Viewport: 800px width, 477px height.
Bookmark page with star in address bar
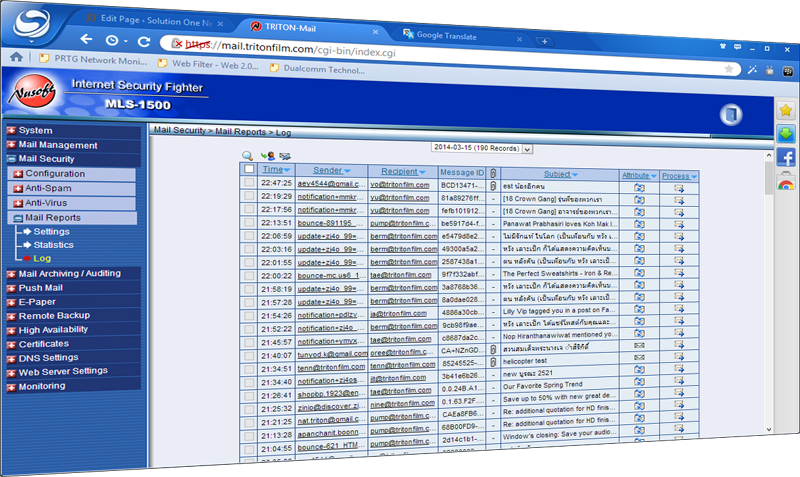[729, 69]
